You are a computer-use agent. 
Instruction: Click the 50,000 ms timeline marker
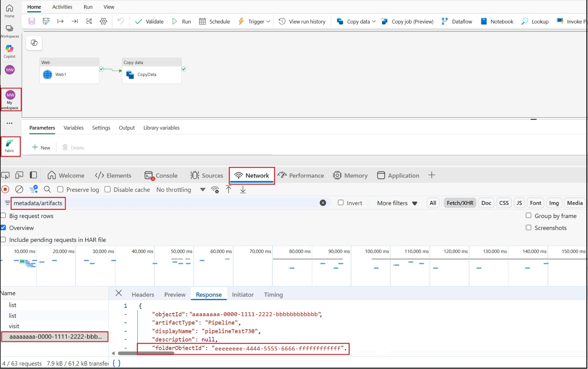coord(181,251)
